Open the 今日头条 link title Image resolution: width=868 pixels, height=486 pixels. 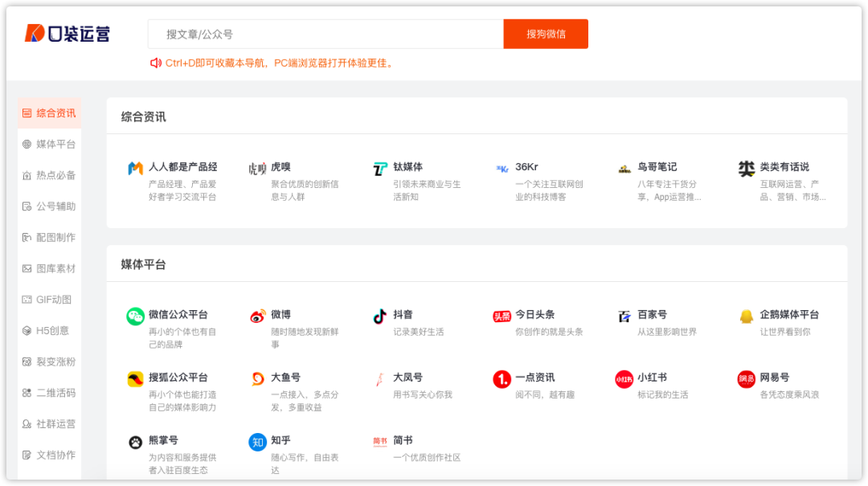point(534,314)
